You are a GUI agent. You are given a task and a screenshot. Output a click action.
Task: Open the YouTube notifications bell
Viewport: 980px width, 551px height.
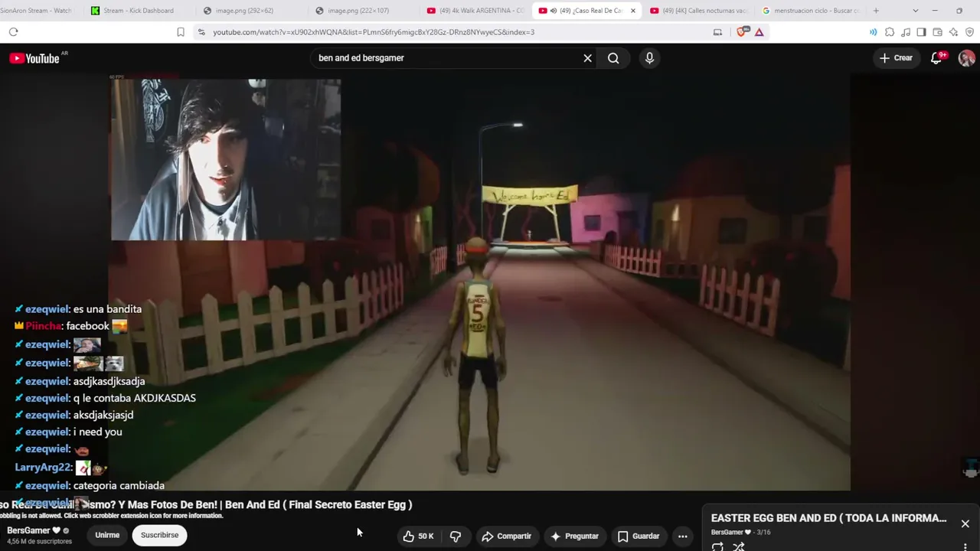(936, 58)
